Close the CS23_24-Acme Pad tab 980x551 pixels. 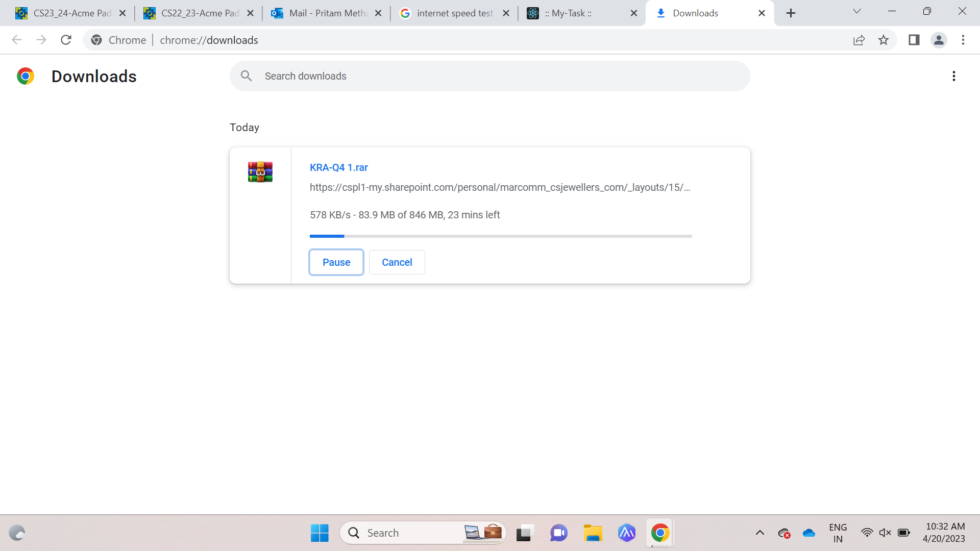(x=122, y=13)
